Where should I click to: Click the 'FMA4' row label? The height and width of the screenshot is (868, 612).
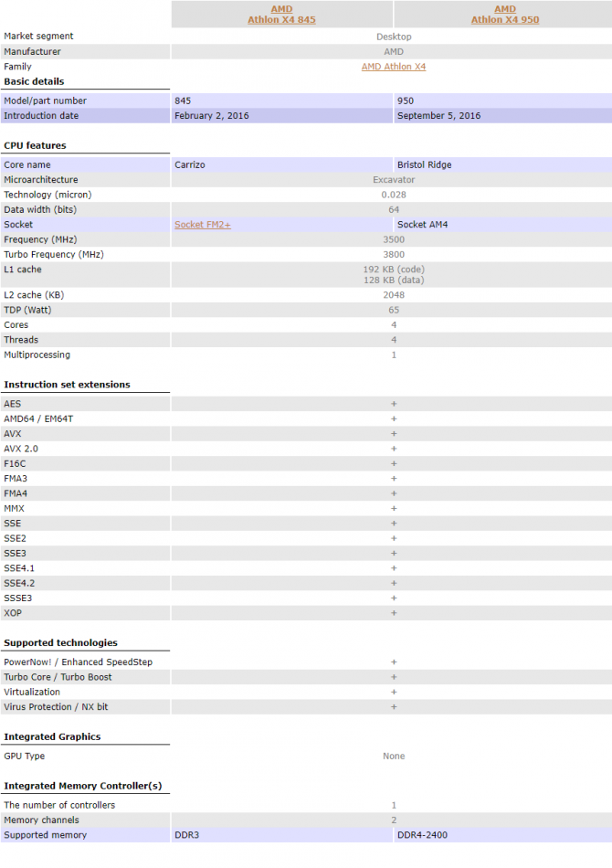[x=16, y=493]
